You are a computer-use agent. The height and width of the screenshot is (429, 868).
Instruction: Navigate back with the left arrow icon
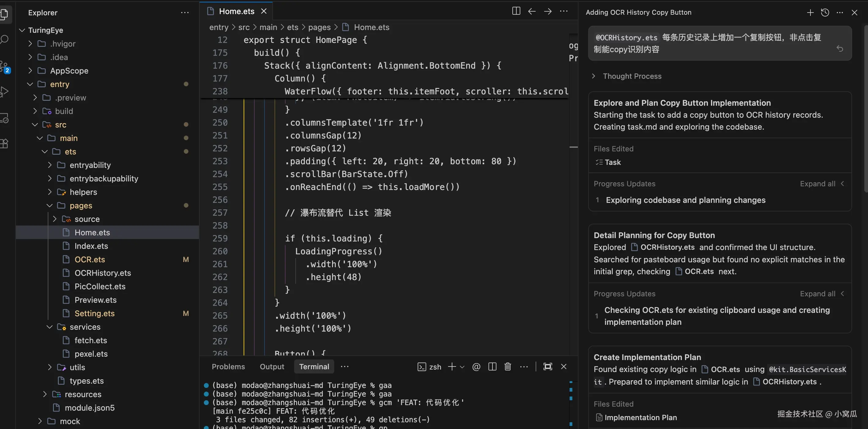pos(532,11)
